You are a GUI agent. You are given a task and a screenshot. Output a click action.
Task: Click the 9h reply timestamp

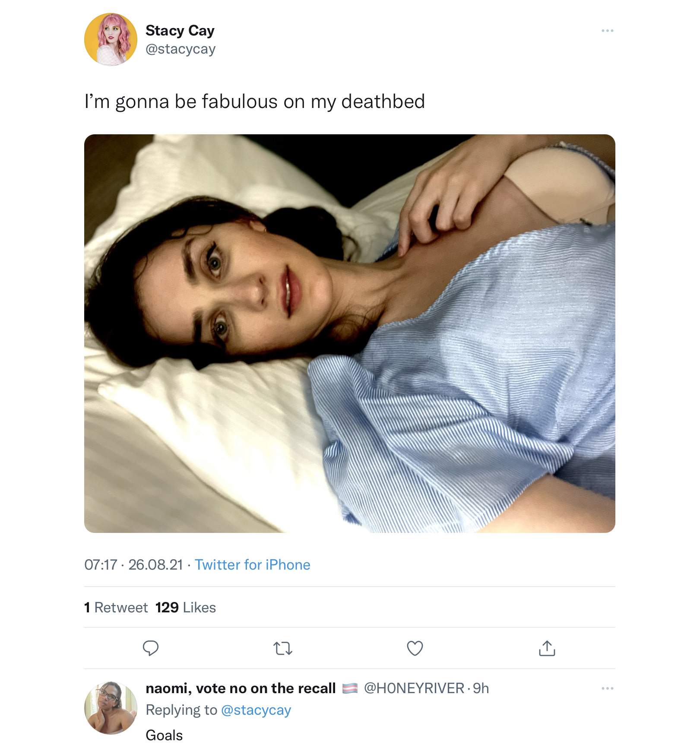(481, 688)
